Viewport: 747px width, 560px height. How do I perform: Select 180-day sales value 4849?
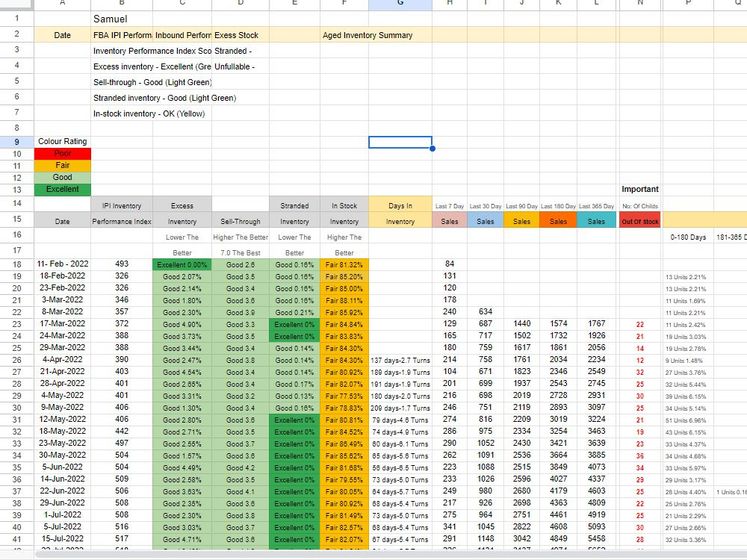click(x=558, y=538)
